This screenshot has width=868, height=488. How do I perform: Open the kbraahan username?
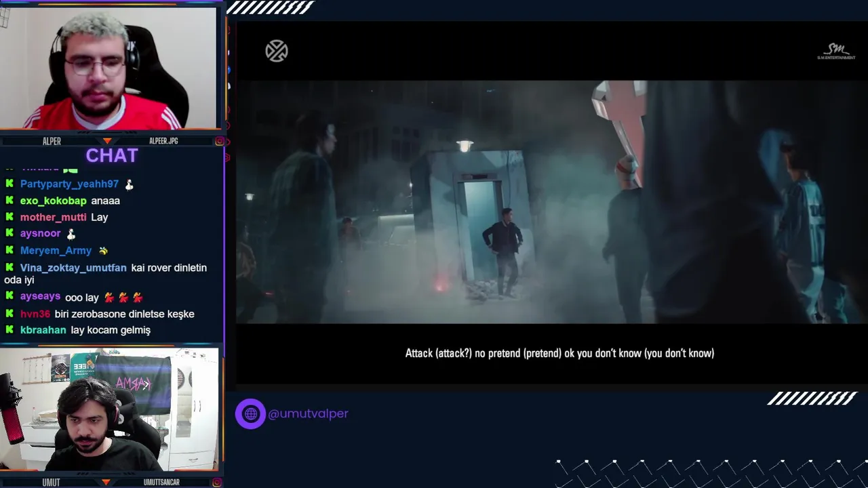[43, 330]
